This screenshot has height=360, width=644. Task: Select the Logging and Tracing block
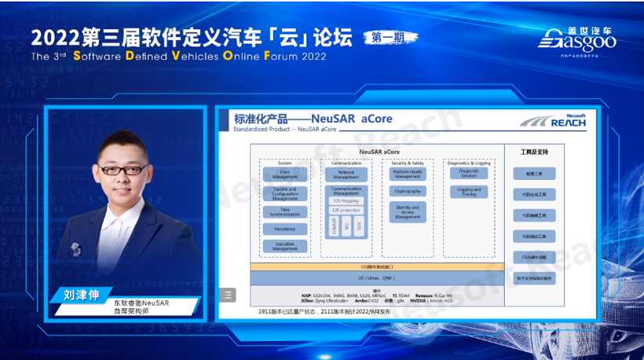click(x=468, y=192)
